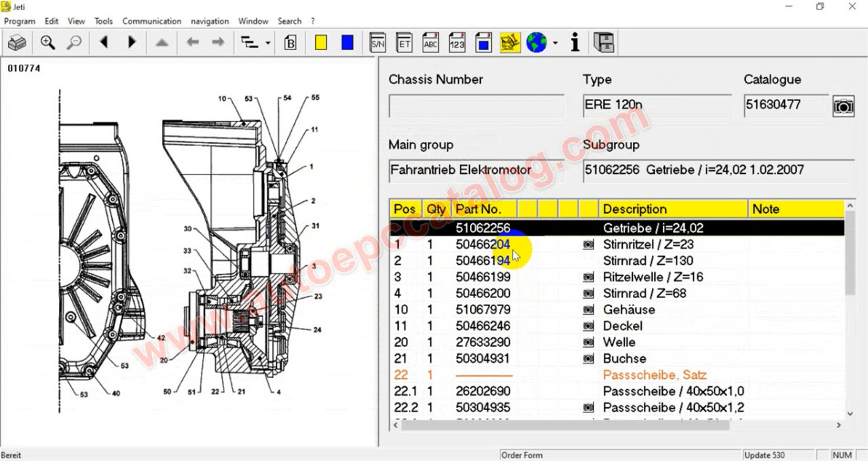Screen dimensions: 868x461
Task: Click the B document icon
Action: click(290, 43)
